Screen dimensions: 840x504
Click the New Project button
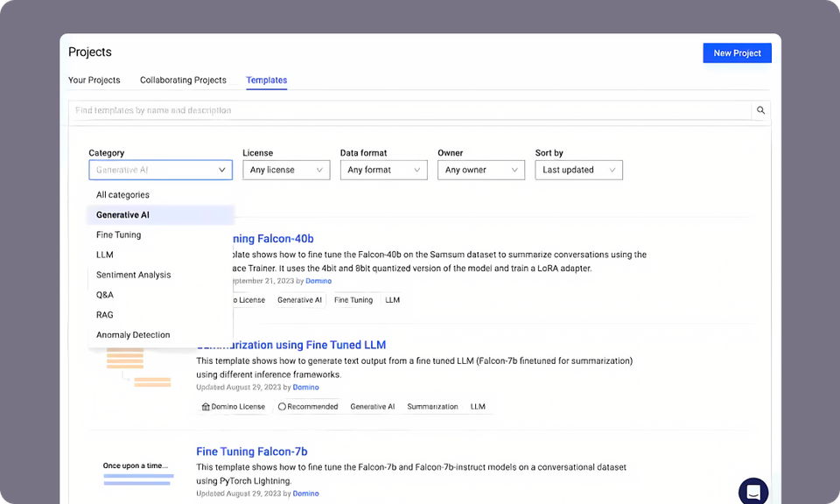pos(737,52)
